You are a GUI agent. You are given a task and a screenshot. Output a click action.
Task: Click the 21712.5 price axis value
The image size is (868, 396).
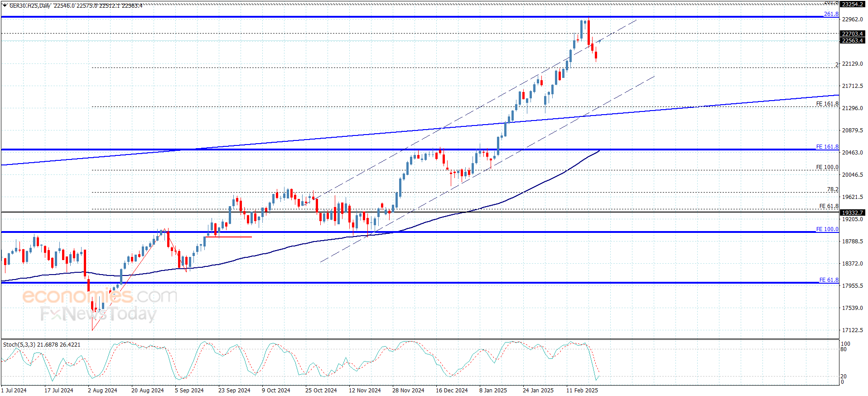(x=852, y=86)
